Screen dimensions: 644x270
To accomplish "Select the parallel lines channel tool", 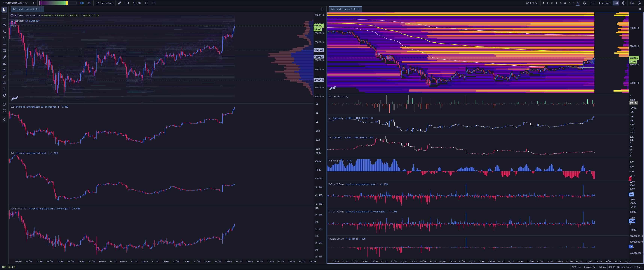I will click(4, 44).
